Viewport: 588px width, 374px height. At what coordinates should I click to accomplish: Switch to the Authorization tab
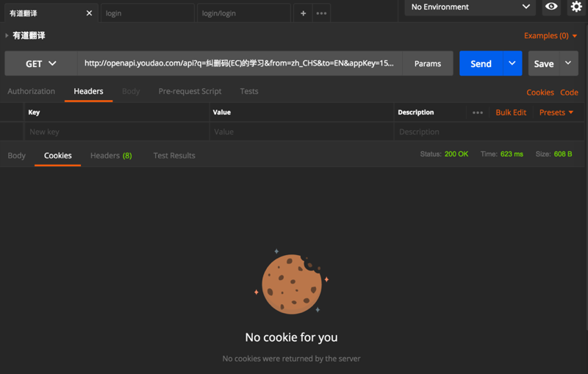31,91
